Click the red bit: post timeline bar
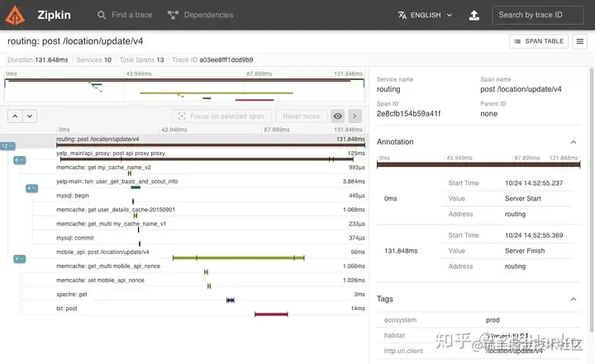 pyautogui.click(x=271, y=314)
